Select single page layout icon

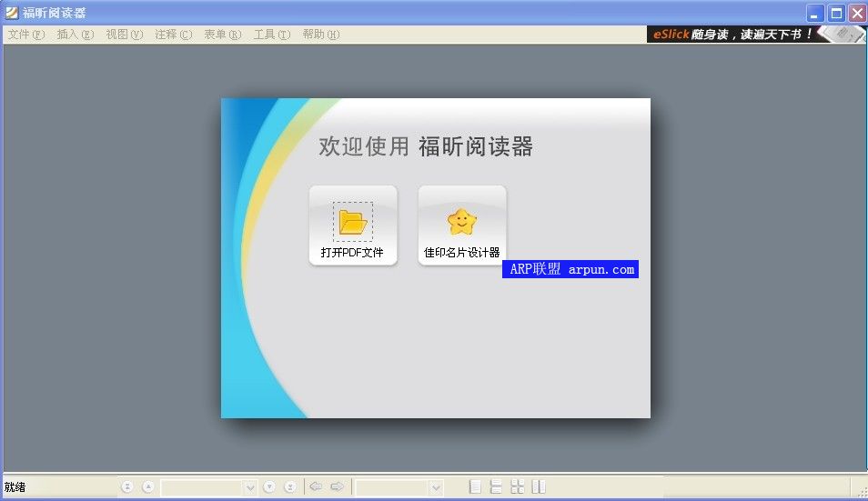(x=475, y=486)
